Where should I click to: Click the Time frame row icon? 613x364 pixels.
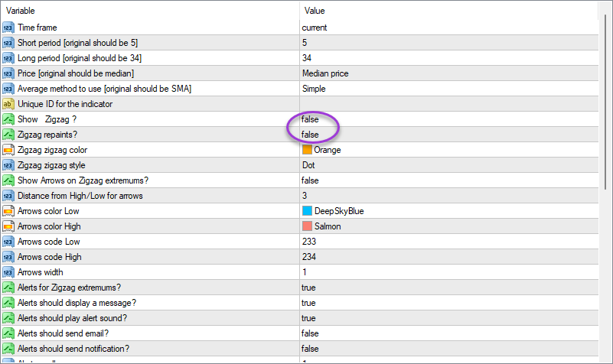coord(8,28)
